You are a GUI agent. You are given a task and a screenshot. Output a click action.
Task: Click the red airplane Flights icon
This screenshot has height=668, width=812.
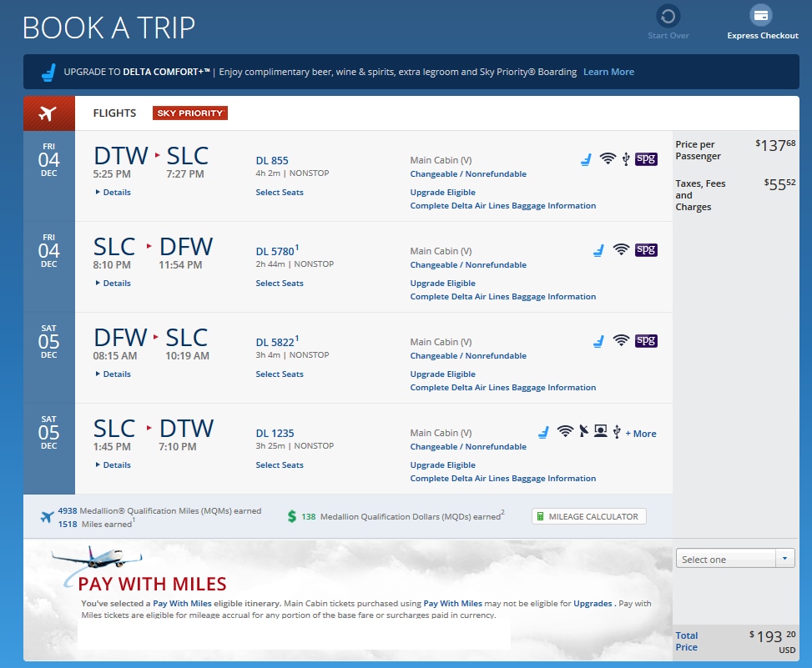pyautogui.click(x=48, y=113)
